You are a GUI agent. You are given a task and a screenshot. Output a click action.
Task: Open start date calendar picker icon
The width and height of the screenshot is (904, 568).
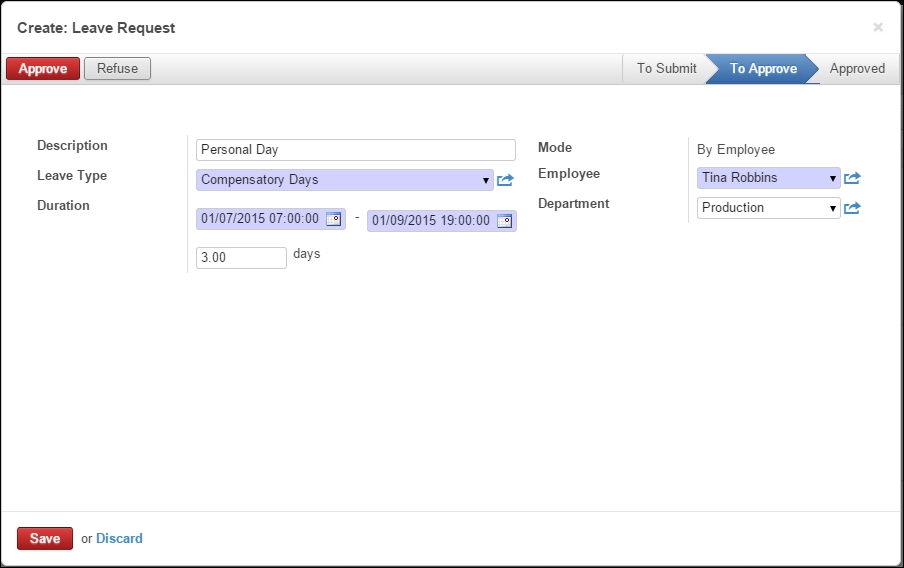click(x=334, y=219)
